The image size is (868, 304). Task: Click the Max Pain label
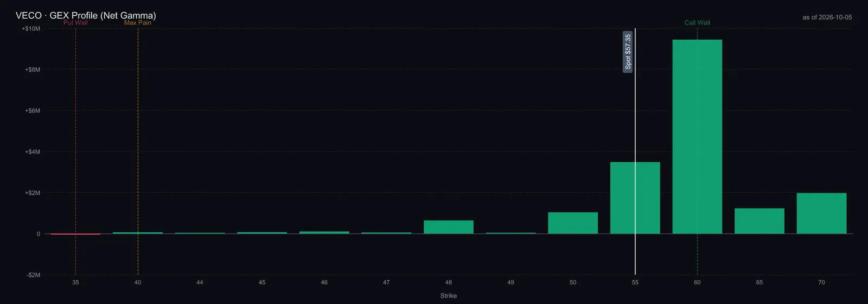(138, 23)
